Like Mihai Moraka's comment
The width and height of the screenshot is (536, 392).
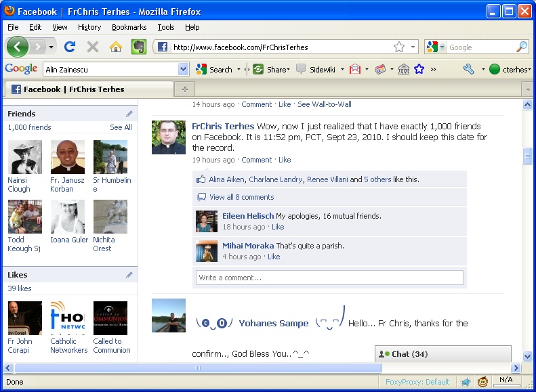tap(274, 257)
